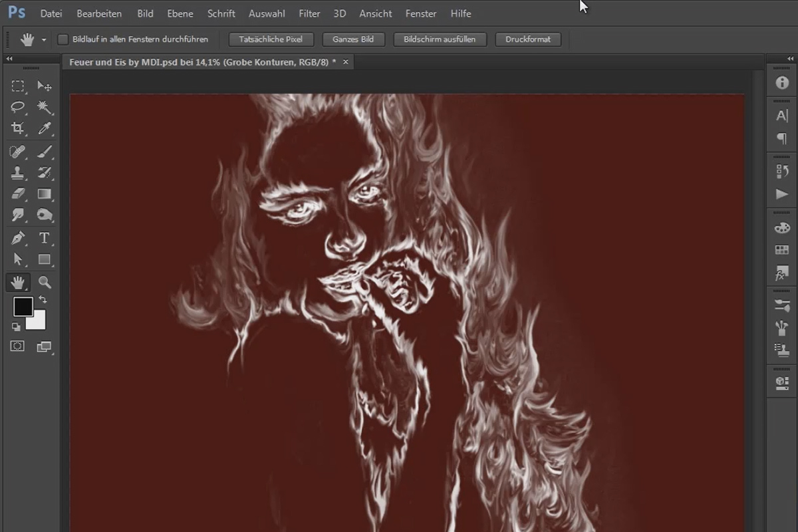Viewport: 798px width, 532px height.
Task: Select the Gradient tool
Action: click(45, 194)
